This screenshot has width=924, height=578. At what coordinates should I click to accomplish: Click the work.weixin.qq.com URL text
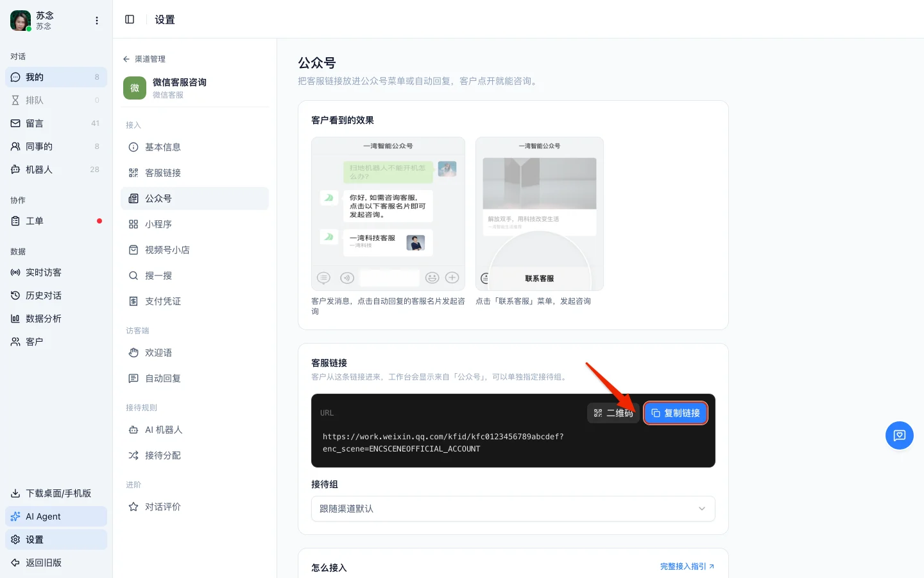pos(443,442)
